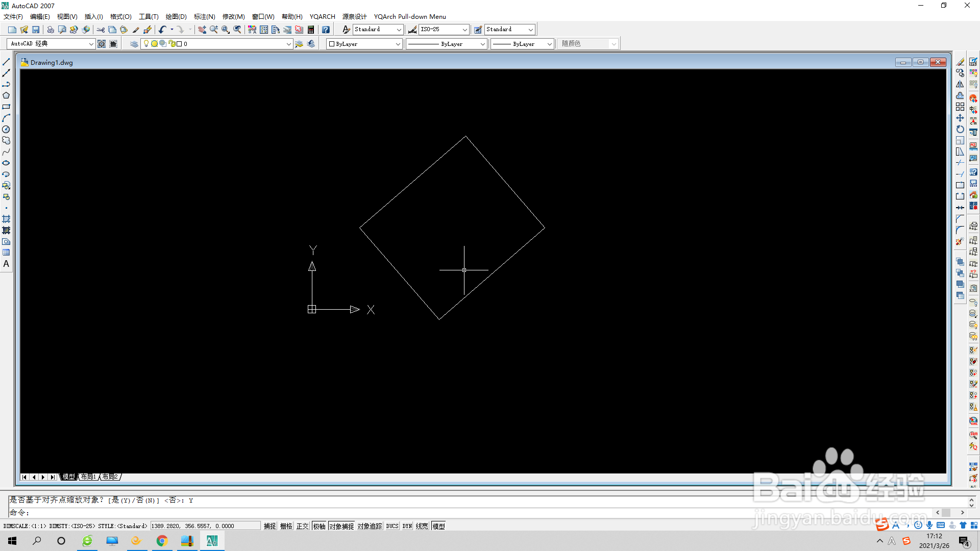Click the Multiline Text tool

(6, 264)
